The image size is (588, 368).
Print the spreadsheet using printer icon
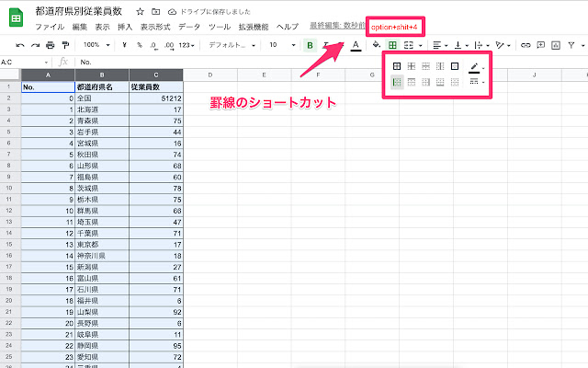click(51, 45)
